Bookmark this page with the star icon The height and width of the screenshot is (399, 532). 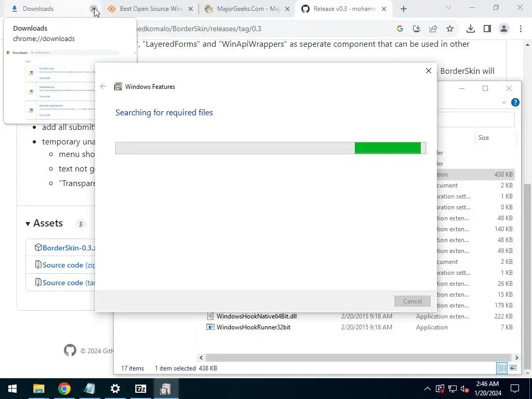[x=450, y=29]
